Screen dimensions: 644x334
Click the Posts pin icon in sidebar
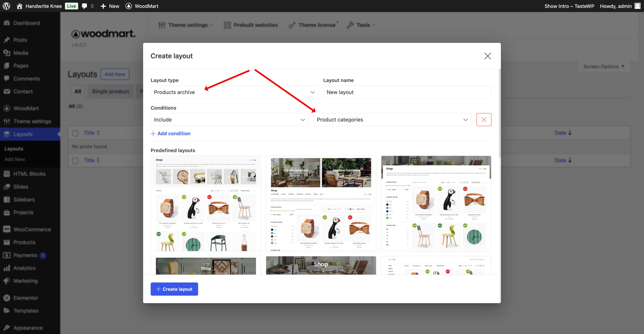7,40
